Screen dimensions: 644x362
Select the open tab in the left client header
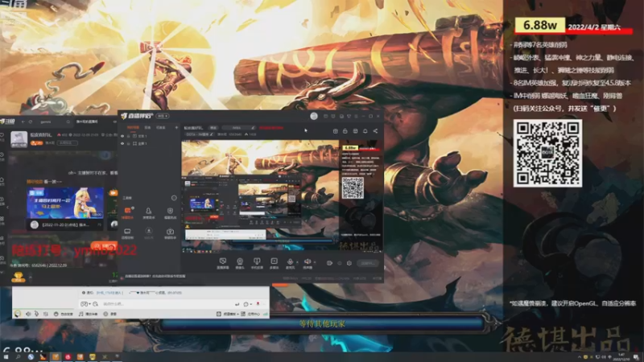click(x=87, y=122)
